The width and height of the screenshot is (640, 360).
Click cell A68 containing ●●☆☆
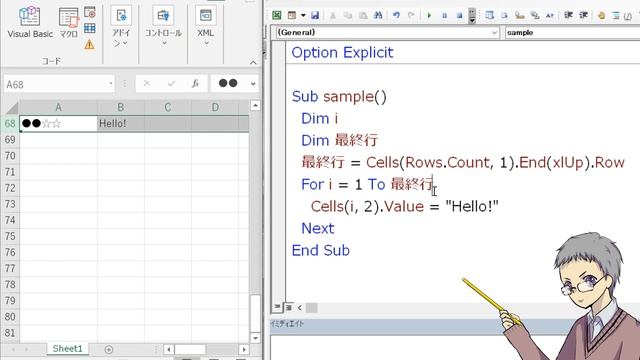tap(58, 123)
